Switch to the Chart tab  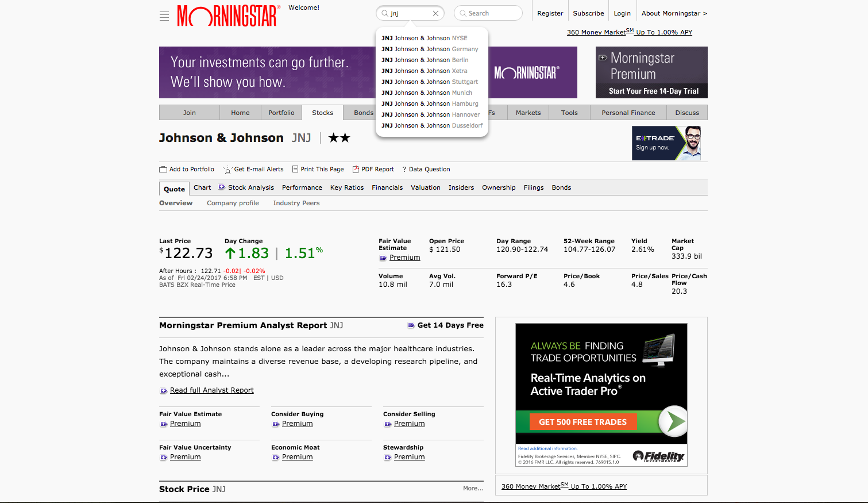click(202, 187)
